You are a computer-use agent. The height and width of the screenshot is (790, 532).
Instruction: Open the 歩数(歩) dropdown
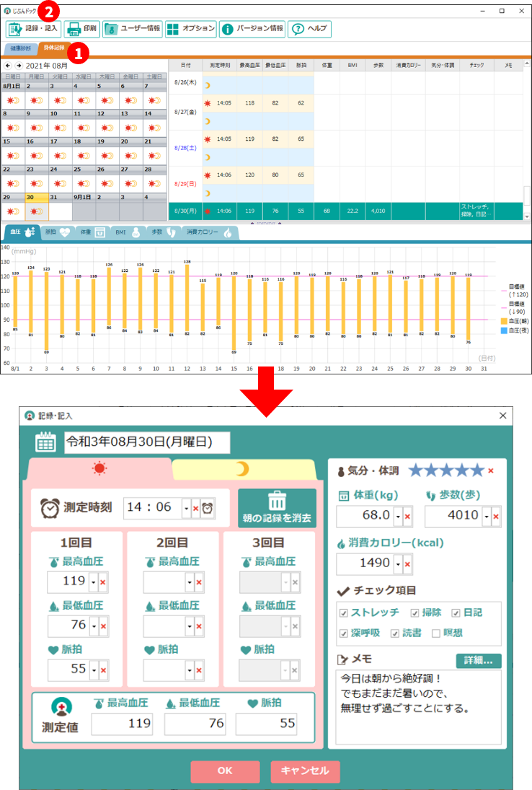pos(487,517)
